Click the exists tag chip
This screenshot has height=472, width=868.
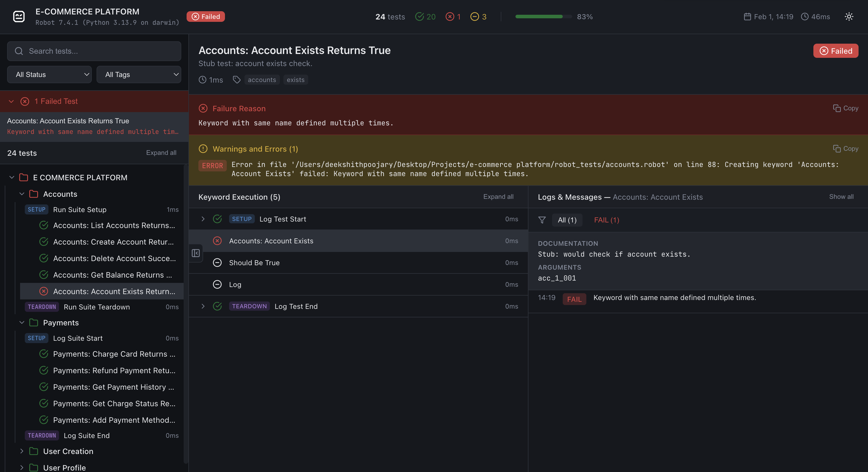296,80
